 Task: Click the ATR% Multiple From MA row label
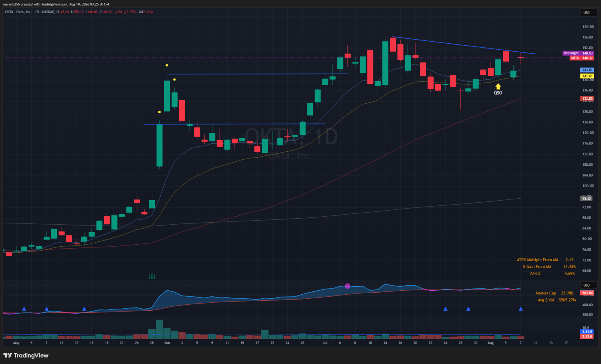[x=537, y=260]
